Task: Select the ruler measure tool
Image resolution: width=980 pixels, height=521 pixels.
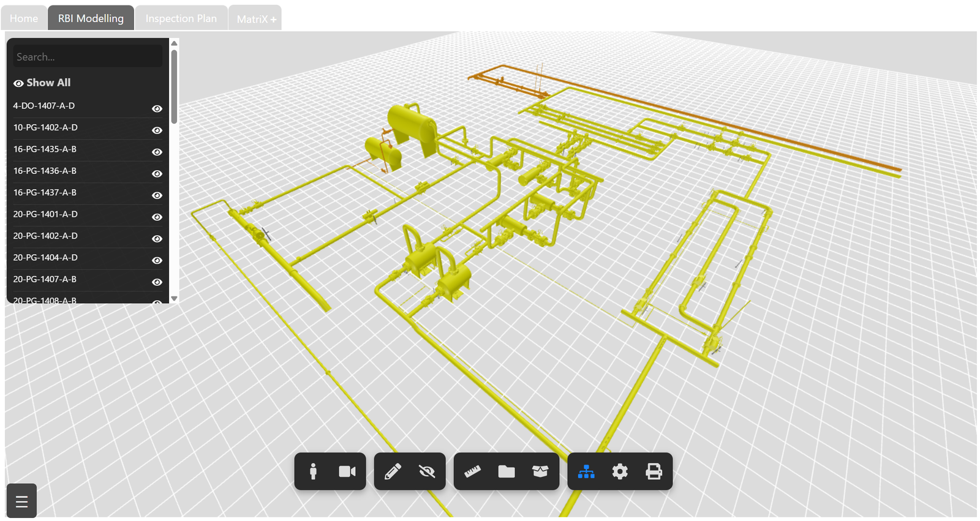Action: coord(472,471)
